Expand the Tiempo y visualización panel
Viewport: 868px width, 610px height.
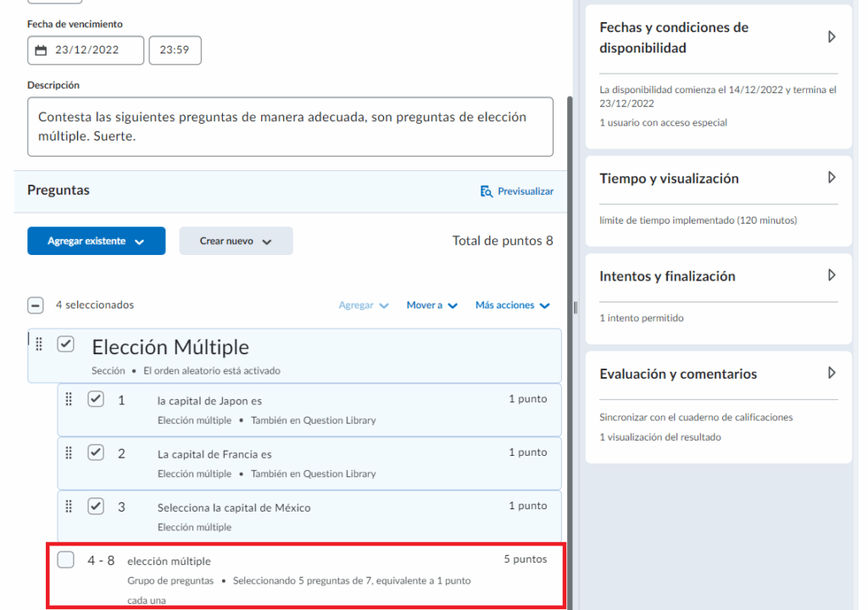(x=831, y=178)
